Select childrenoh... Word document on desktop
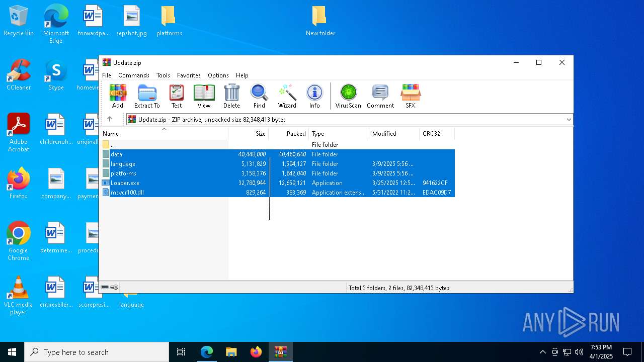The height and width of the screenshot is (362, 644). [56, 130]
